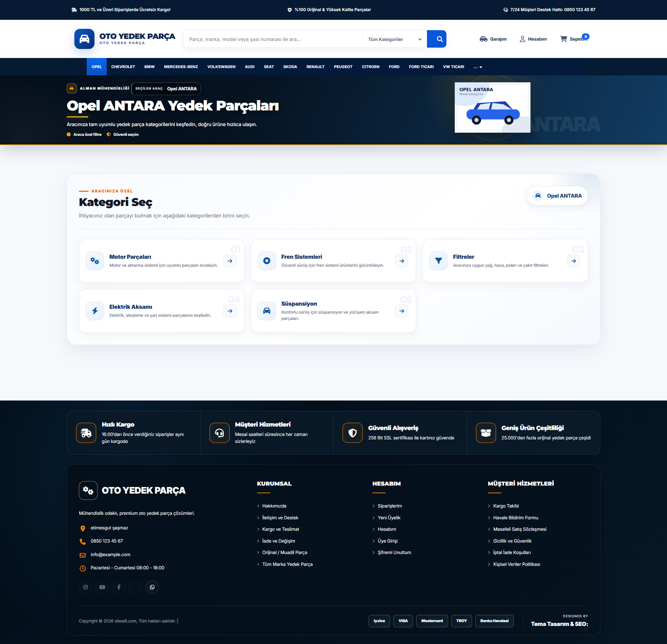The image size is (667, 644).
Task: Click the Opel Antara car thumbnail
Action: [x=493, y=107]
